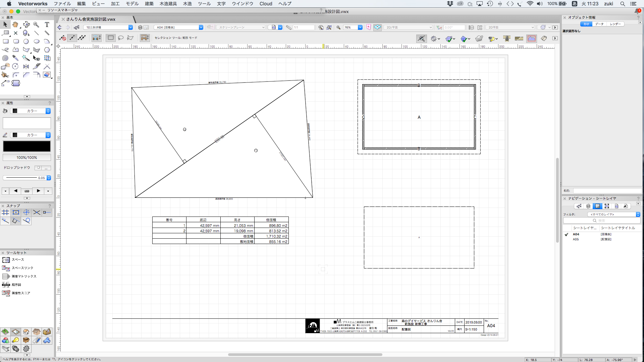Viewport: 644px width, 362px height.
Task: Toggle Snap to Tangent
Action: [x=26, y=221]
